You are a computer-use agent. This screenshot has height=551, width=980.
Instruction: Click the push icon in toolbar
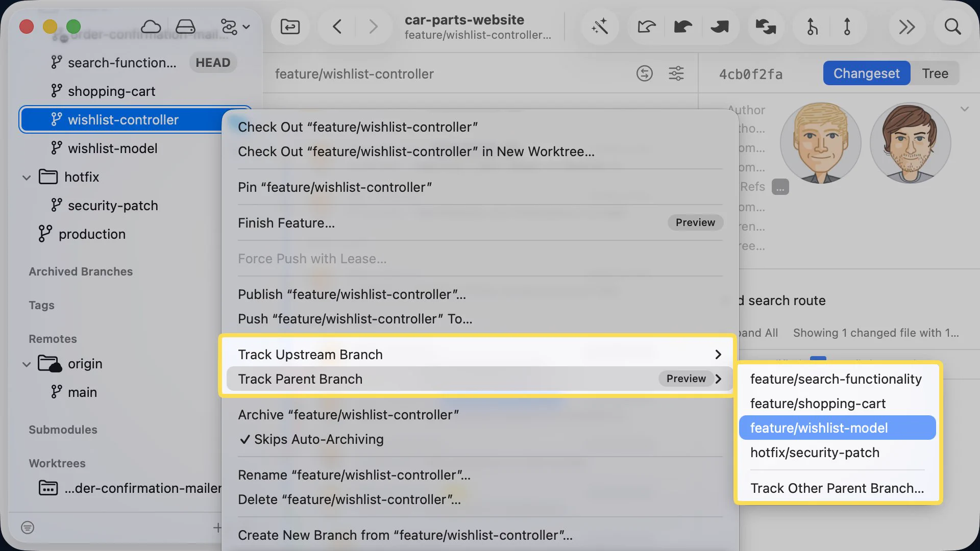[720, 27]
